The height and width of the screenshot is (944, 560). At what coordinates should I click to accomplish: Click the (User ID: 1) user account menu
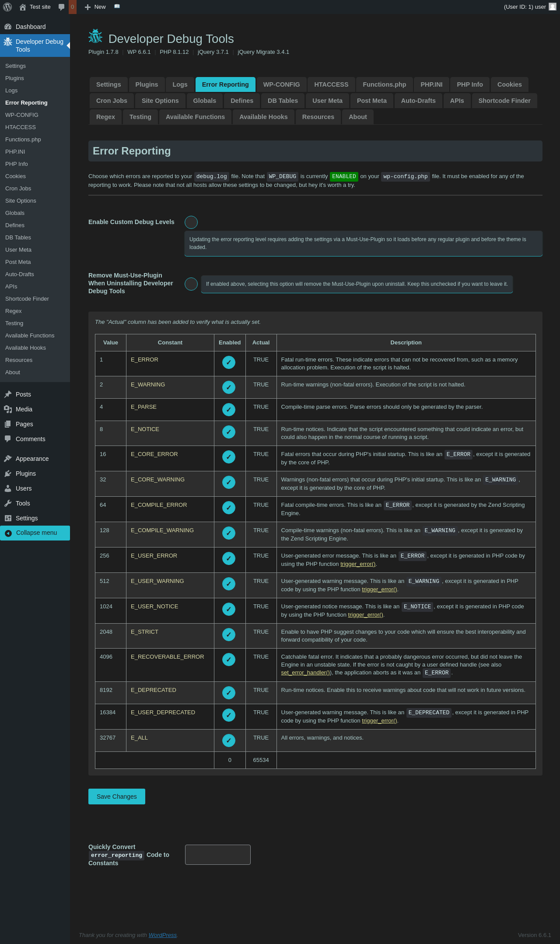pos(530,7)
